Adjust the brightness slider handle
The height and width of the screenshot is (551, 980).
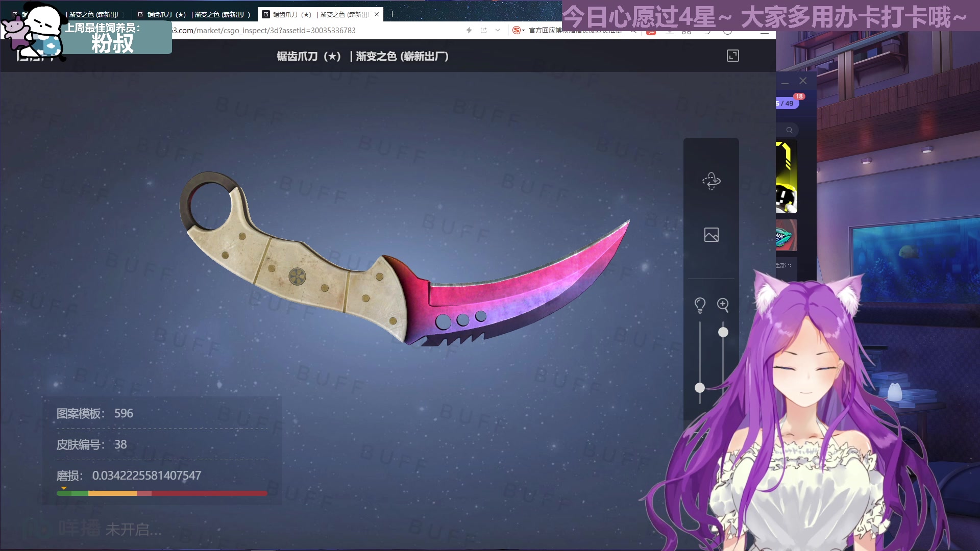point(700,388)
